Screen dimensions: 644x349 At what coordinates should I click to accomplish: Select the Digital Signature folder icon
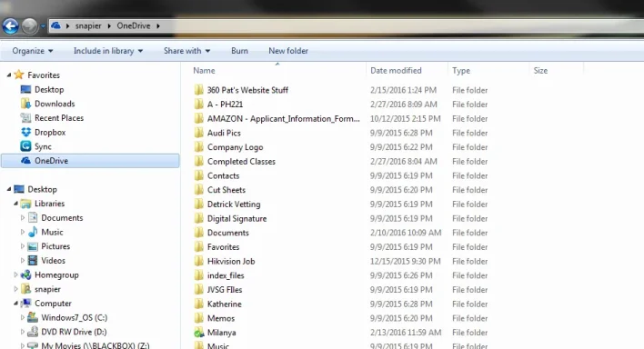pos(199,218)
